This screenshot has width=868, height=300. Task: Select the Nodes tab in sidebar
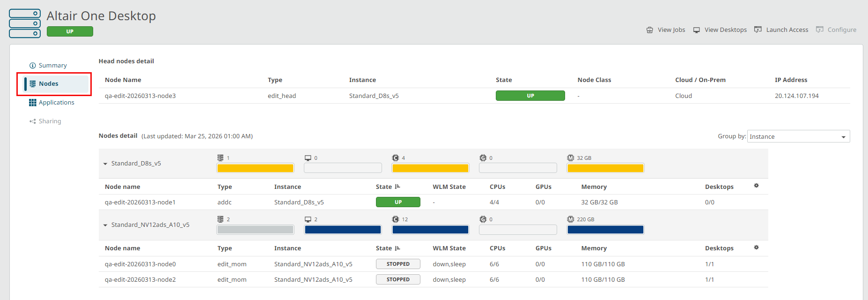pos(48,84)
